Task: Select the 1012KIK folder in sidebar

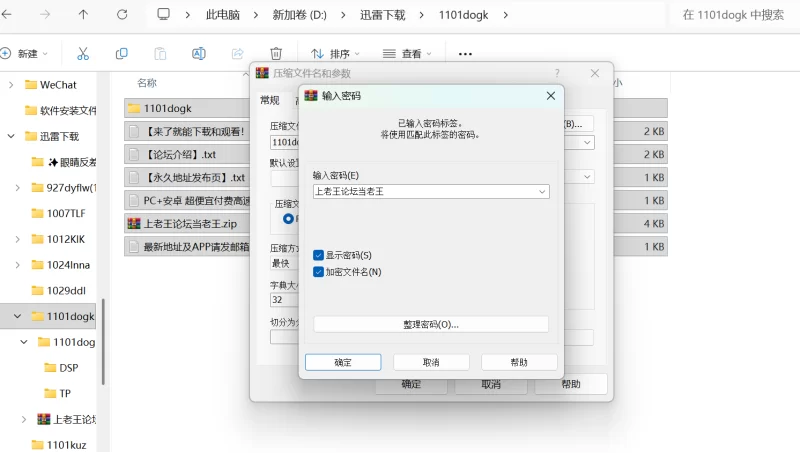Action: tap(66, 239)
